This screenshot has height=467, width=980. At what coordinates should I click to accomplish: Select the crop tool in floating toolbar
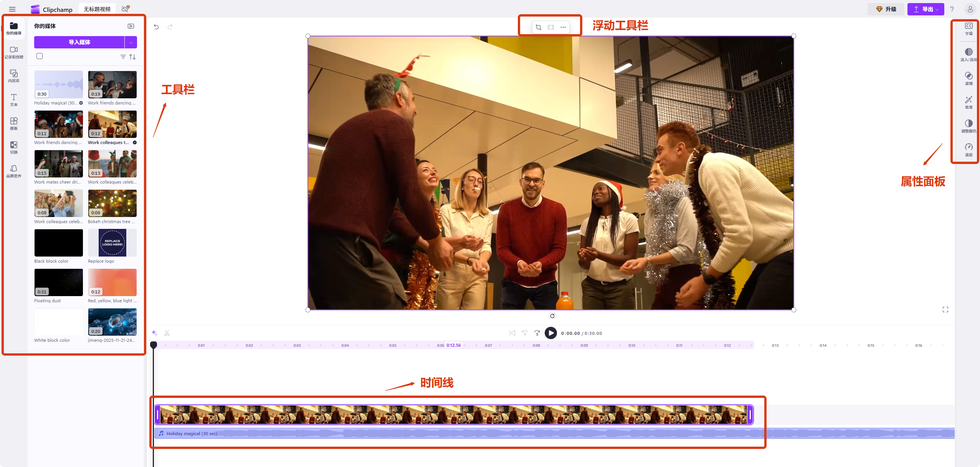539,27
